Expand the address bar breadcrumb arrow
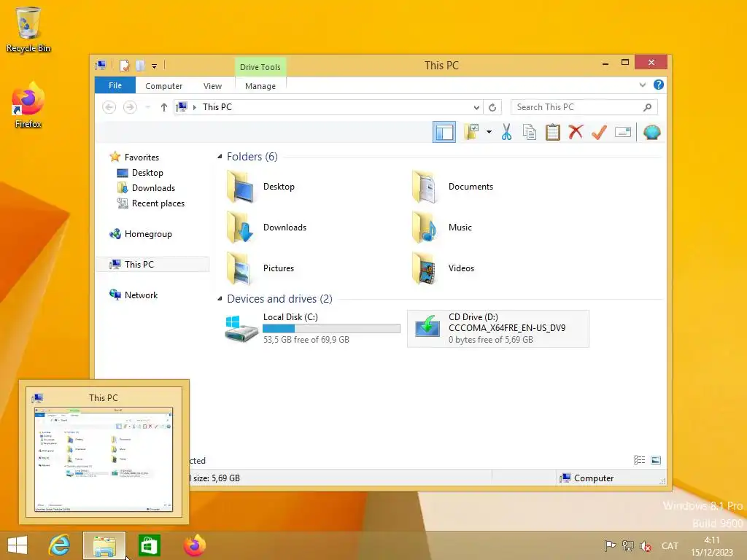The image size is (747, 560). (x=194, y=107)
